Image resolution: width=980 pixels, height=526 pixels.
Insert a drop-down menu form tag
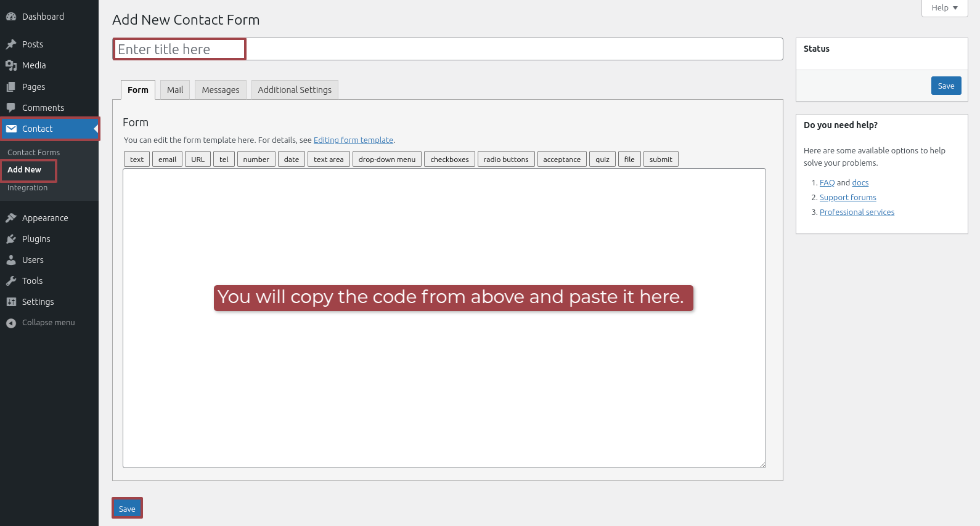click(x=386, y=160)
